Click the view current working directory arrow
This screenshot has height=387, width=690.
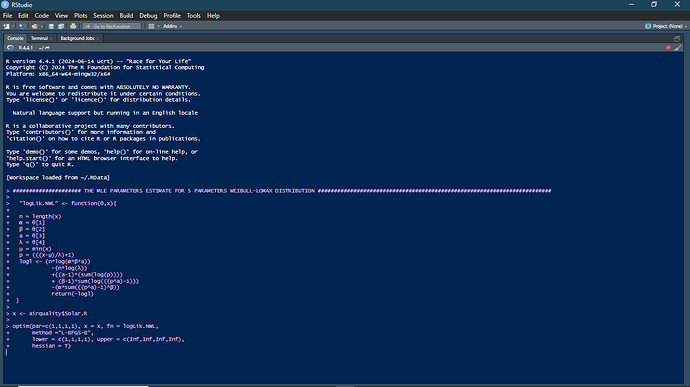[47, 48]
